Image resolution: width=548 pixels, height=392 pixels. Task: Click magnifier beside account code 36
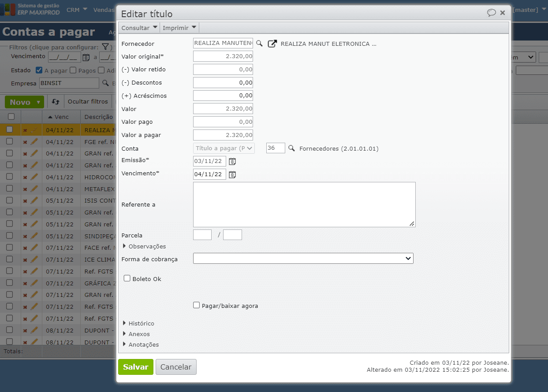point(291,148)
